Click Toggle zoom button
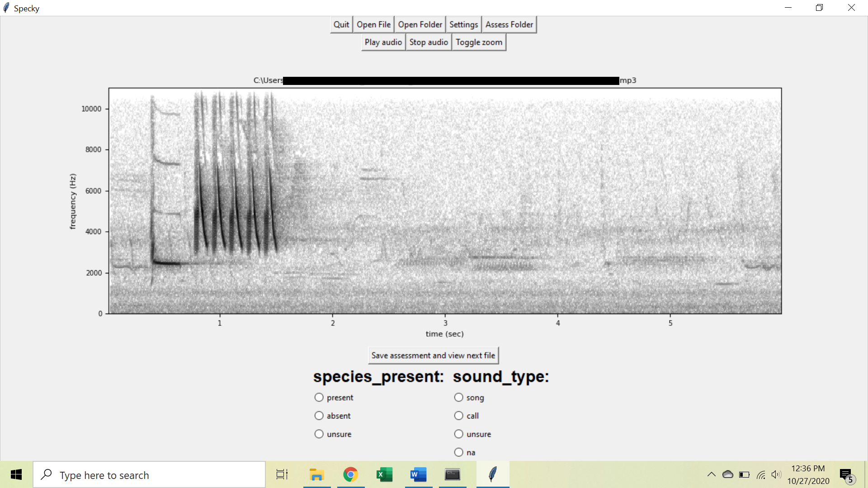This screenshot has width=868, height=488. [479, 42]
